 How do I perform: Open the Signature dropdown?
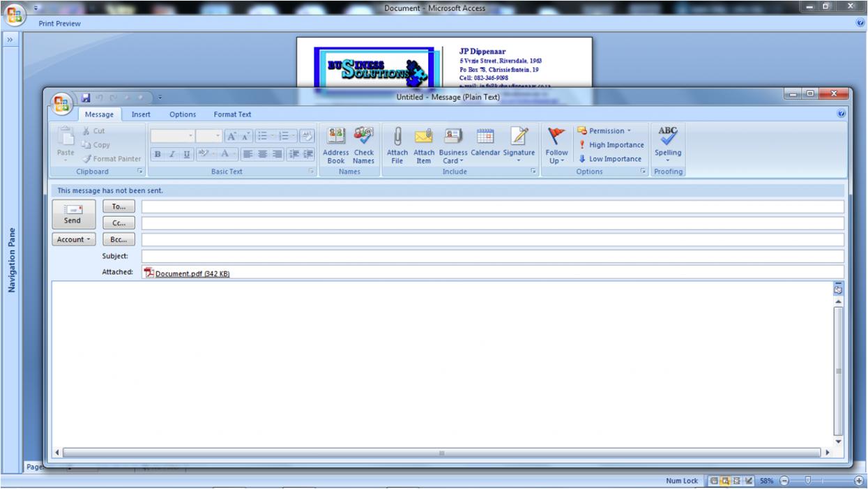coord(518,146)
